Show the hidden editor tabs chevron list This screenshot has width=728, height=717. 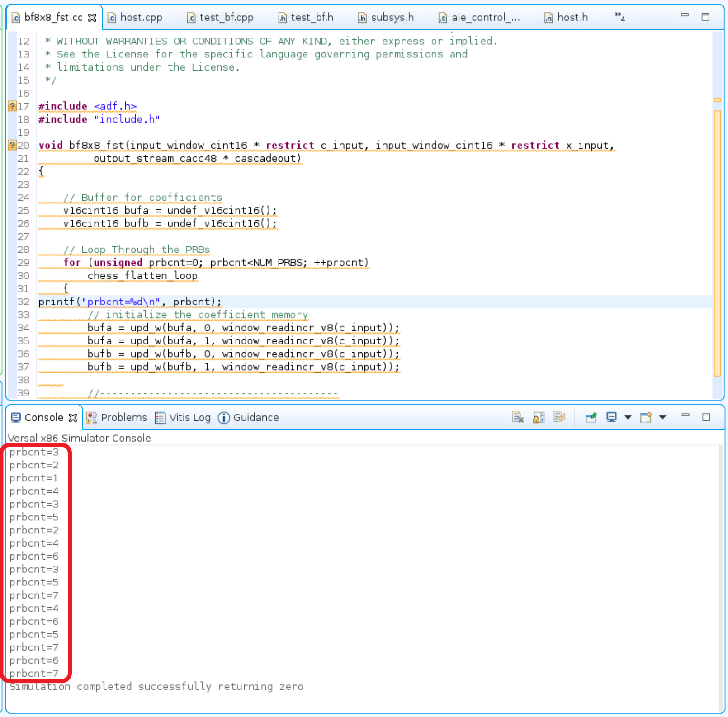pos(619,17)
